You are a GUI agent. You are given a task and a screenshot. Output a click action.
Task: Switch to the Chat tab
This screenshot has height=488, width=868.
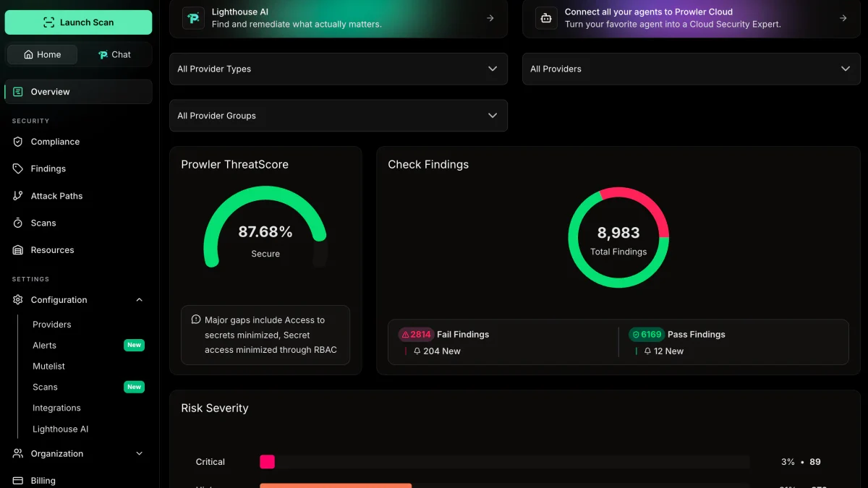[115, 54]
